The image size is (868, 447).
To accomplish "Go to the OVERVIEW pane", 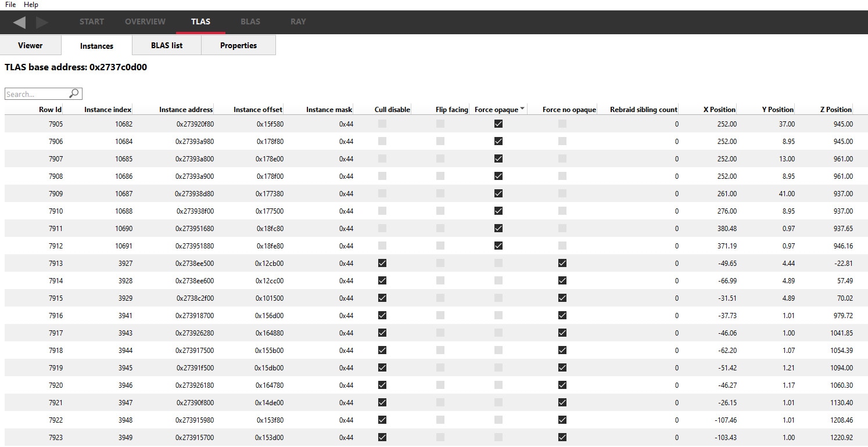I will 145,21.
